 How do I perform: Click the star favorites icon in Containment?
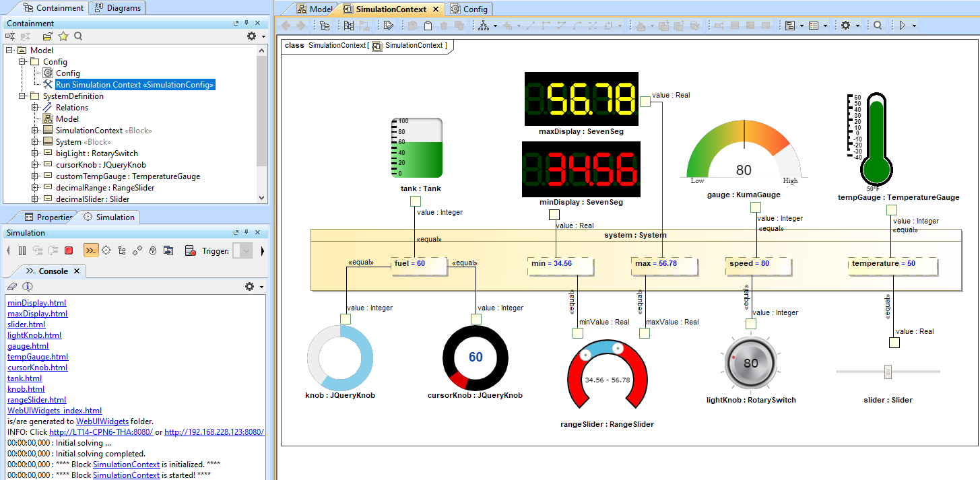pyautogui.click(x=63, y=36)
